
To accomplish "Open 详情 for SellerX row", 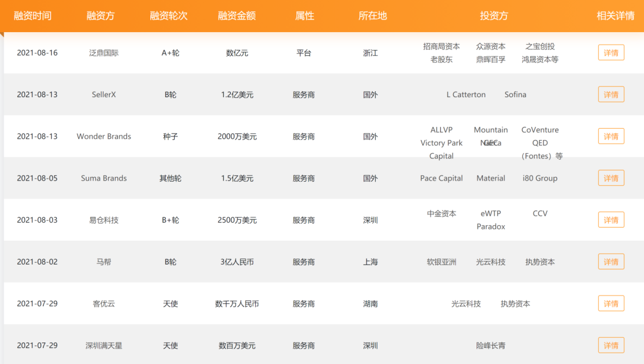I will [x=611, y=94].
